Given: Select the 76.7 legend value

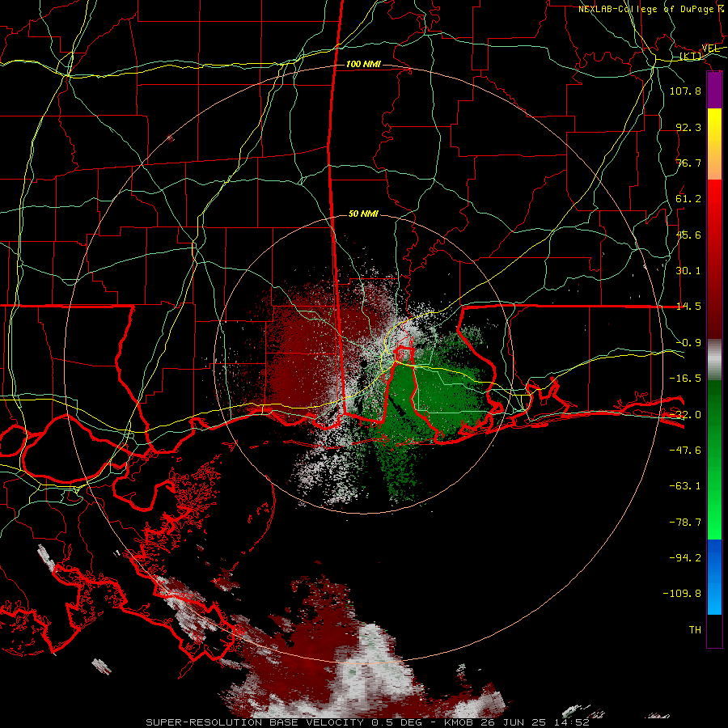Looking at the screenshot, I should coord(688,163).
